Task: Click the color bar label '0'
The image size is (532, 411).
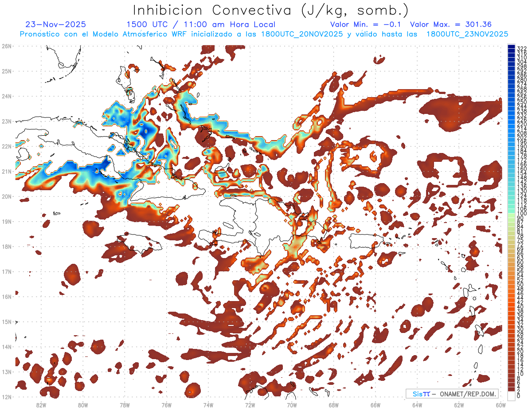Action: (x=519, y=396)
